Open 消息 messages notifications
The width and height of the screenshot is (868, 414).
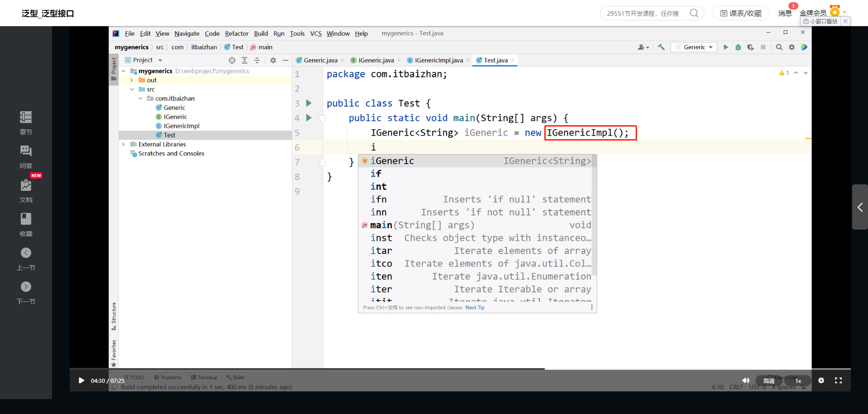click(785, 13)
